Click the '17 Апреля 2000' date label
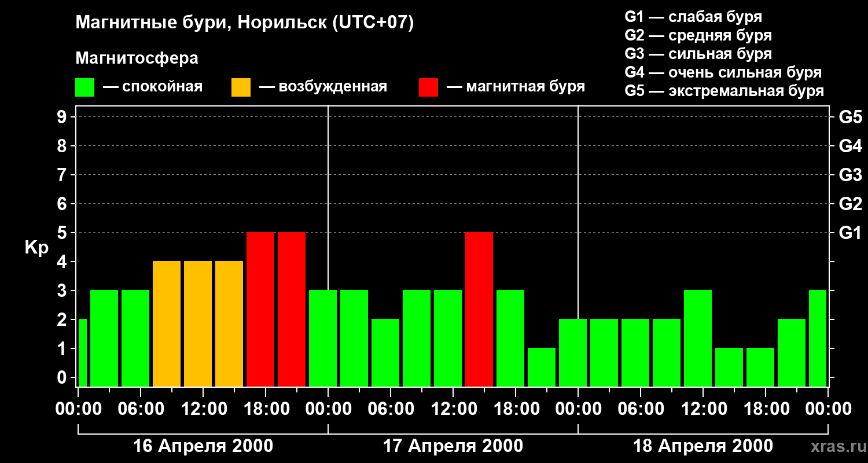Image resolution: width=868 pixels, height=463 pixels. [x=453, y=446]
